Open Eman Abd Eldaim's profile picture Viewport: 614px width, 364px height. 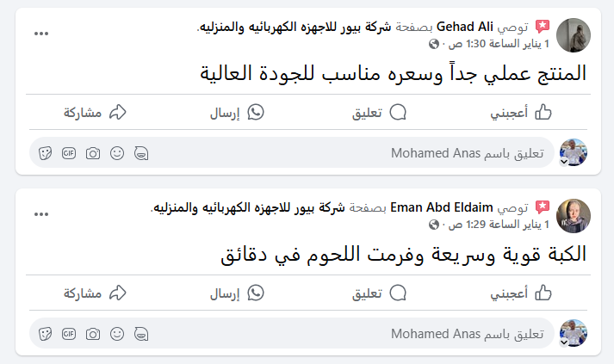(574, 216)
